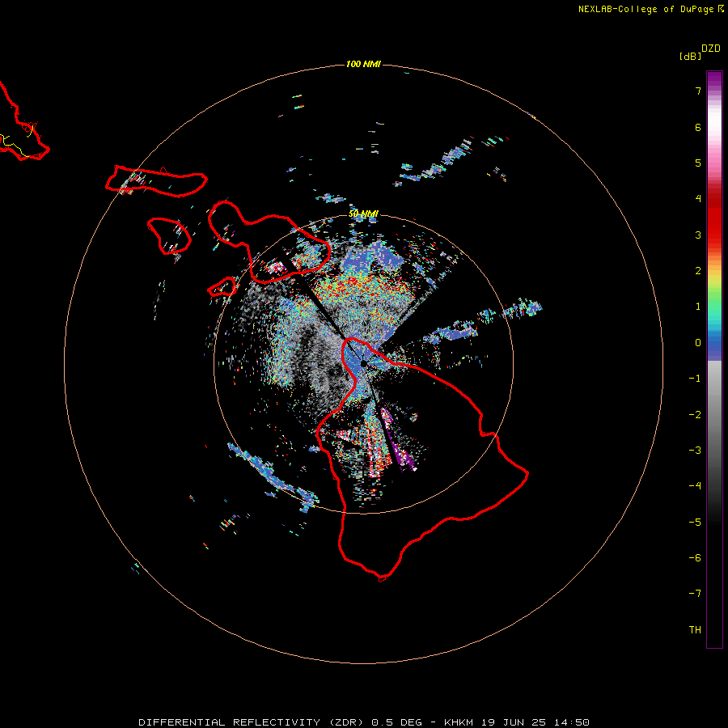
Task: Click the 19 JUN 25 14:50 timestamp
Action: [535, 722]
